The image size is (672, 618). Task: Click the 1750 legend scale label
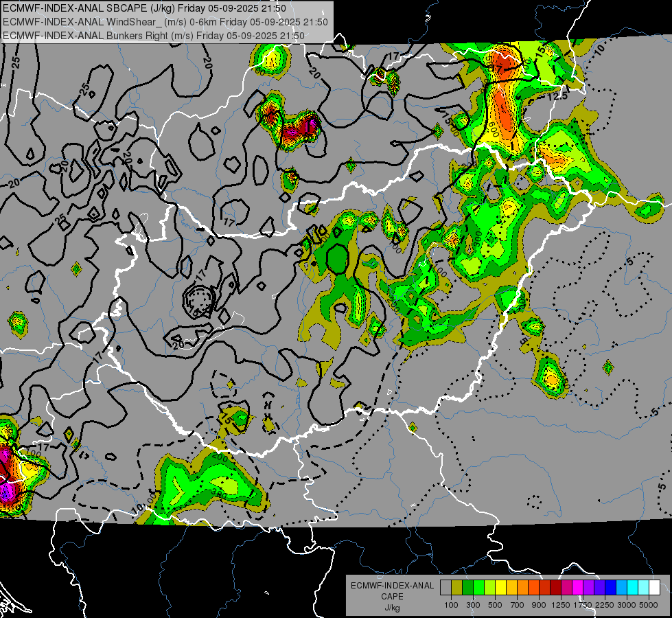point(583,605)
